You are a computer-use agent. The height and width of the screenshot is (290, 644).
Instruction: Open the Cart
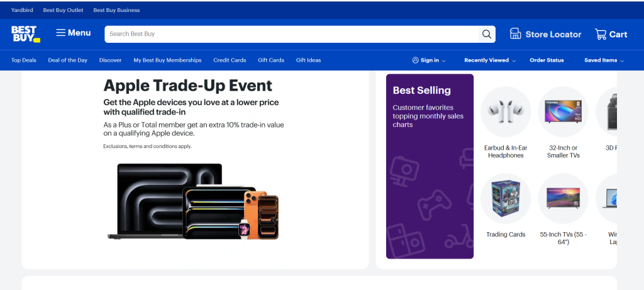(x=611, y=35)
